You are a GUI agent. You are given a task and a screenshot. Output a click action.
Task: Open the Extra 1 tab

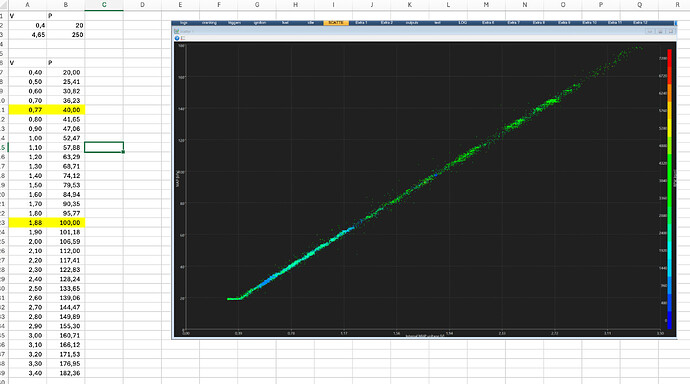(x=361, y=22)
